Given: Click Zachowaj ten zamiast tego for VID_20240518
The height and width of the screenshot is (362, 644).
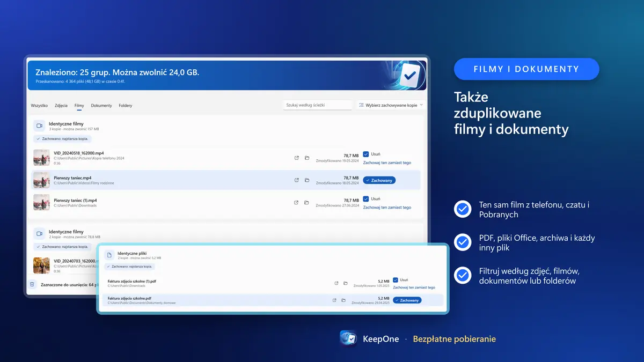Looking at the screenshot, I should coord(387,162).
